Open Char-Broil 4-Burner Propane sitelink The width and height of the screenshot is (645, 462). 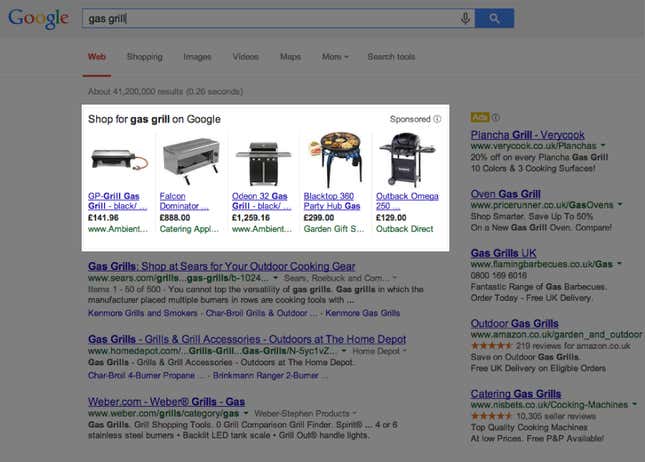[x=146, y=375]
